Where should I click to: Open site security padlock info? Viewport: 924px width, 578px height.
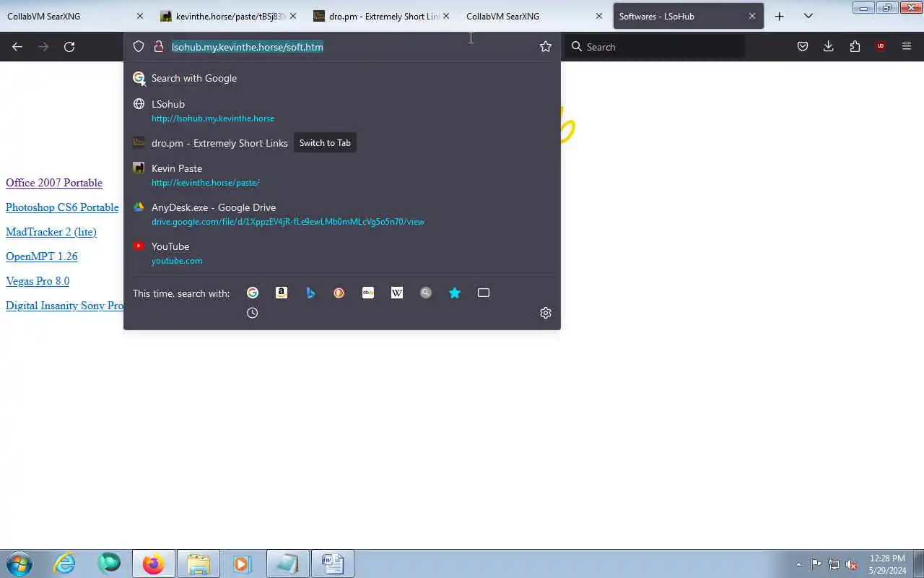click(159, 47)
